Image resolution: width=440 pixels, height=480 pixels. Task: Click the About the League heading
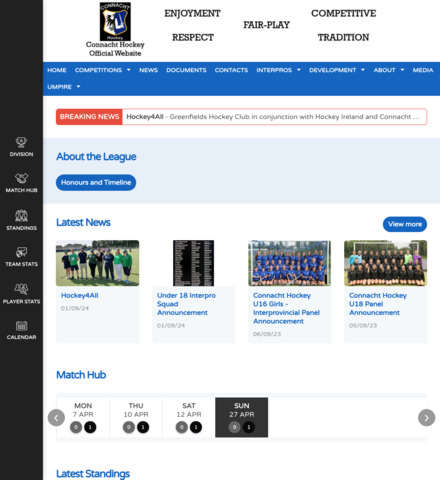tap(96, 157)
